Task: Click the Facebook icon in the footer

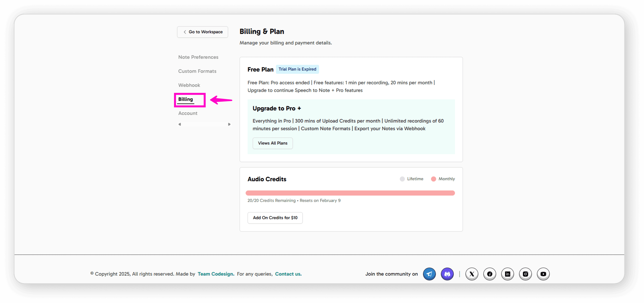Action: click(x=489, y=274)
